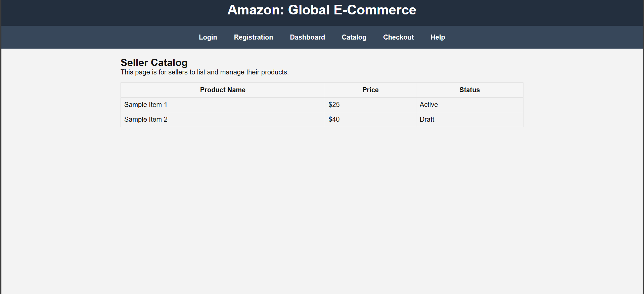Click the Product Name column header
The width and height of the screenshot is (644, 294).
(223, 90)
